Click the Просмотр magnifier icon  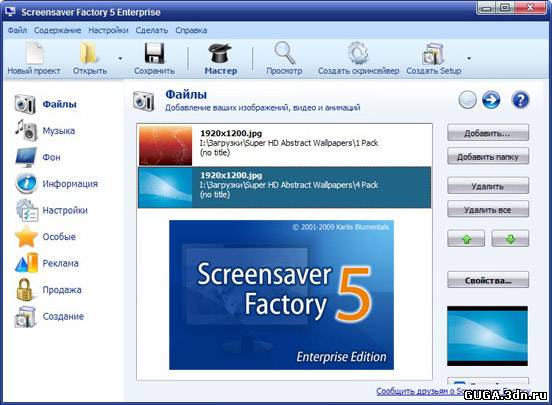[284, 53]
